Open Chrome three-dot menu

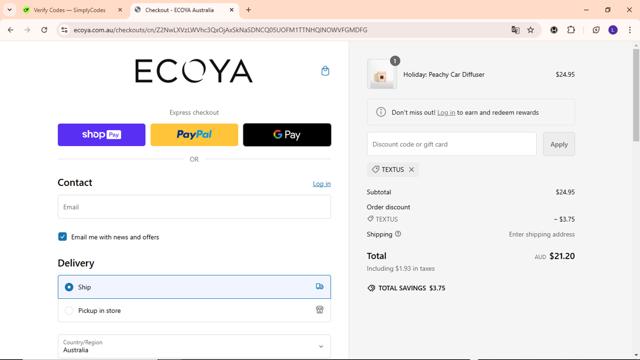coord(630,30)
